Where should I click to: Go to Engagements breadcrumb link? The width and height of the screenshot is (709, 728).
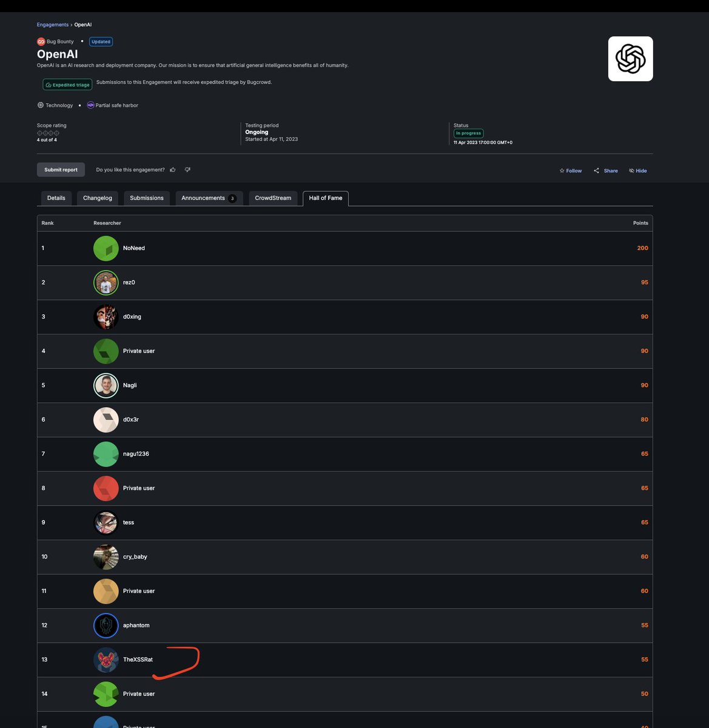[x=53, y=25]
